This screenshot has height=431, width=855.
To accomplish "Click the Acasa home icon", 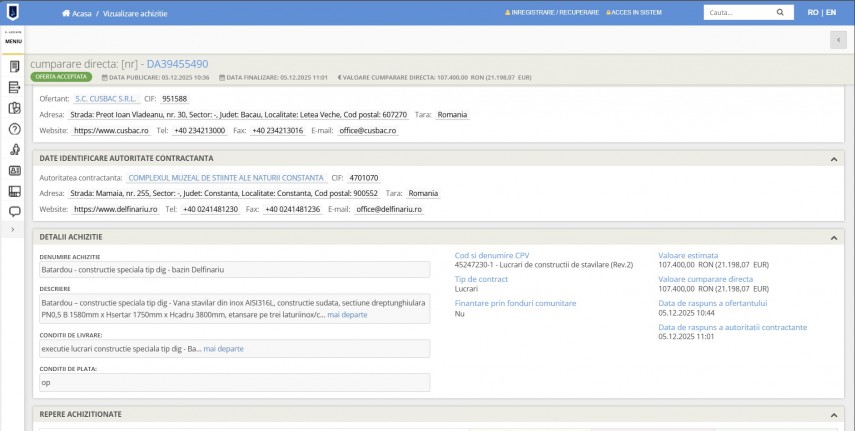I will pyautogui.click(x=67, y=13).
